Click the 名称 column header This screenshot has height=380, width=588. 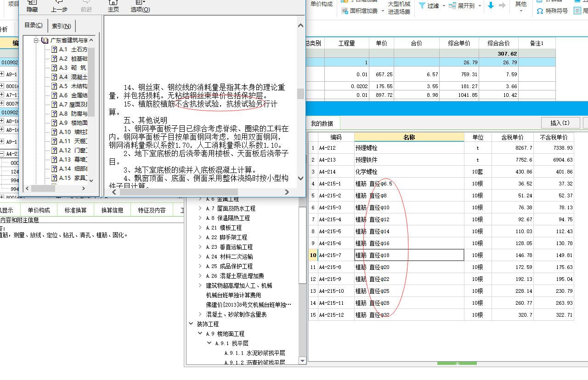click(x=409, y=137)
